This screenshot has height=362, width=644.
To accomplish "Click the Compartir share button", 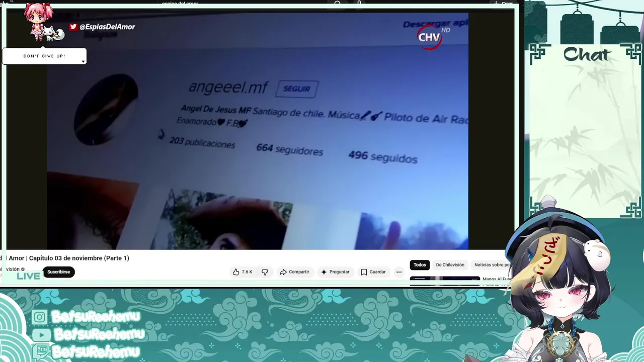I will 295,272.
